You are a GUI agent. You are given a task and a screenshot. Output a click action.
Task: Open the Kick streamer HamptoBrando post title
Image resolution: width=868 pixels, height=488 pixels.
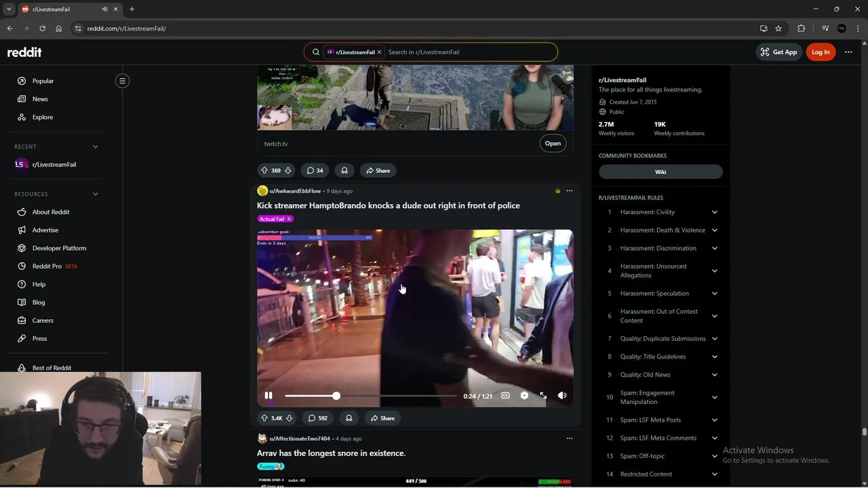[389, 205]
